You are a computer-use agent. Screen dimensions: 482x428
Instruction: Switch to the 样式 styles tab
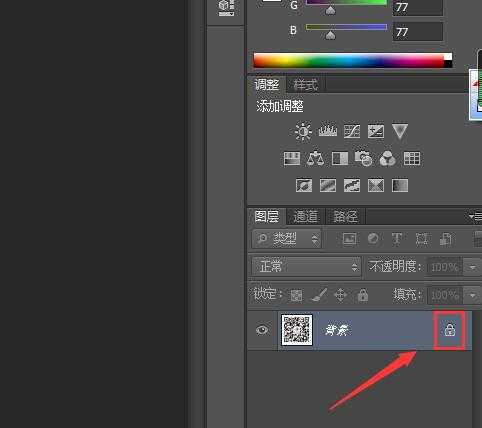[x=305, y=85]
